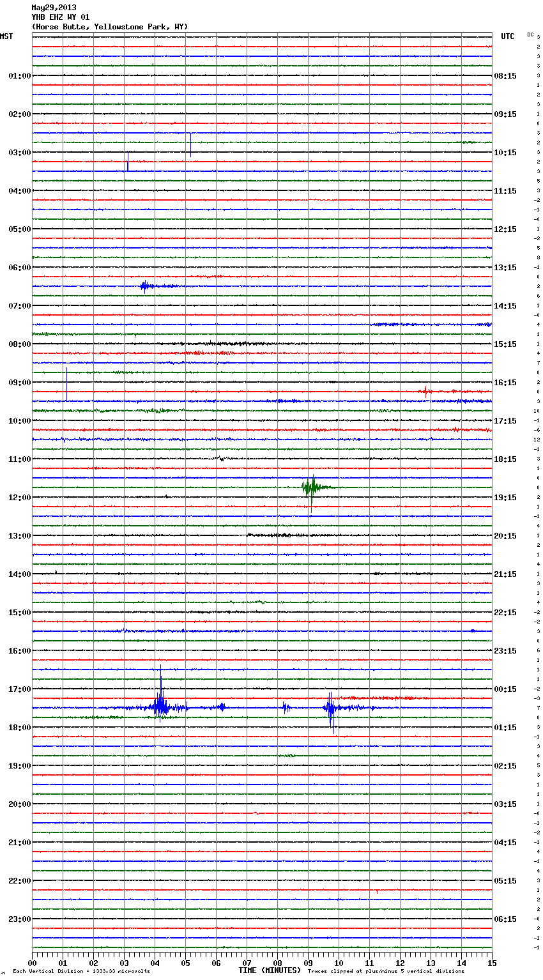Screen dimensions: 543x980
Task: Click the blue tremor burst after 06:00 MST
Action: (146, 286)
